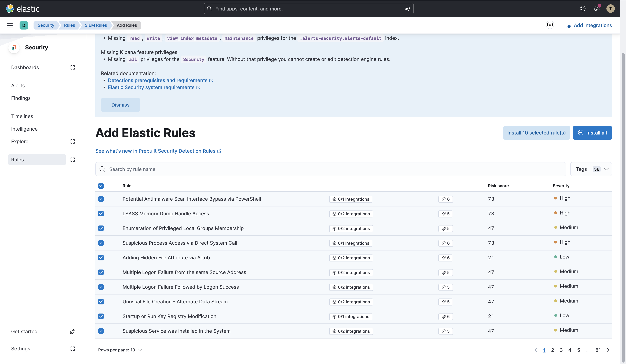
Task: Uncheck the select-all rules checkbox
Action: click(101, 186)
